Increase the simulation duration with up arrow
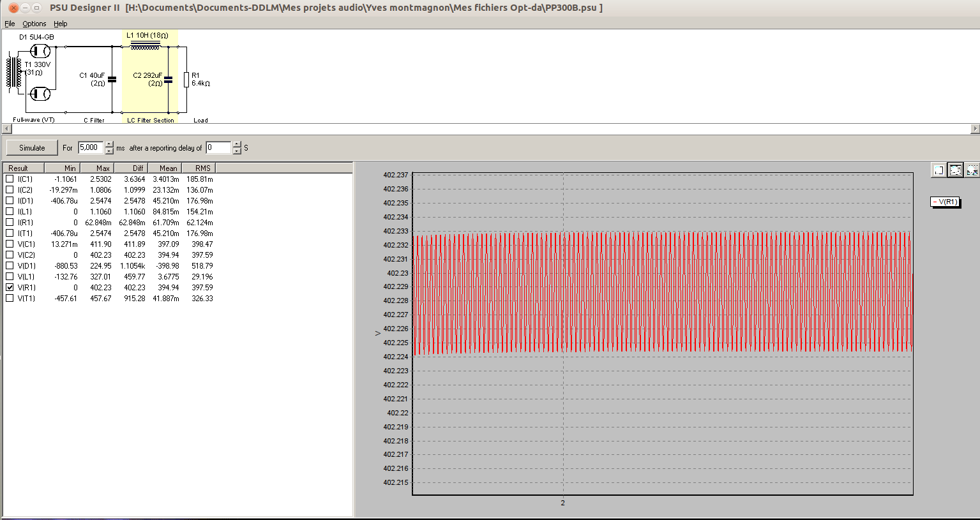The width and height of the screenshot is (980, 520). pos(109,144)
